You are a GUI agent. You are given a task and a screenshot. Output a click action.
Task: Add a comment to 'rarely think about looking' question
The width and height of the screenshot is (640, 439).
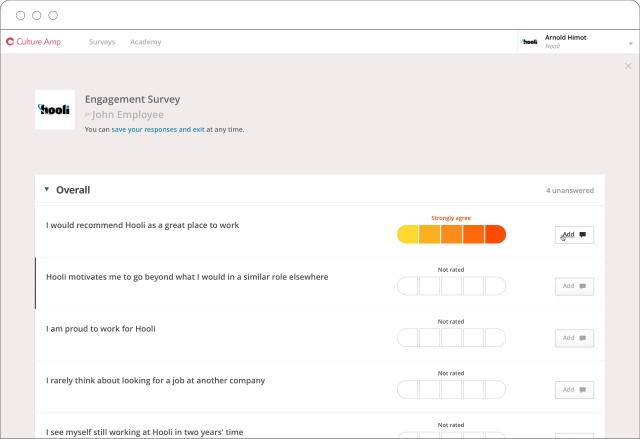tap(574, 390)
